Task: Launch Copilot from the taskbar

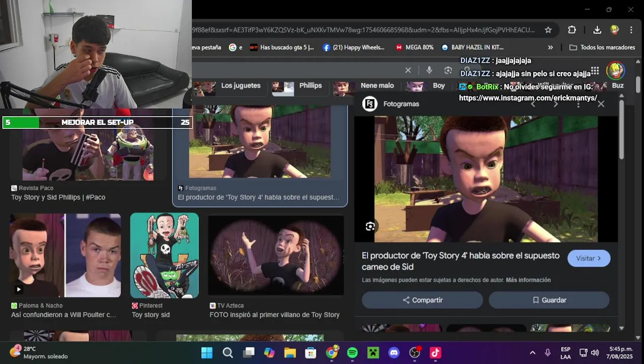Action: 269,353
